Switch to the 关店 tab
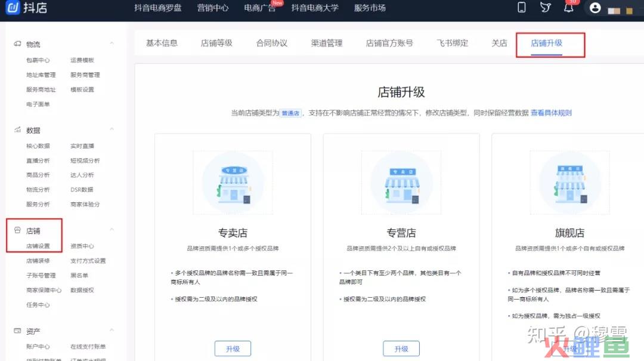The height and width of the screenshot is (361, 644). (500, 43)
